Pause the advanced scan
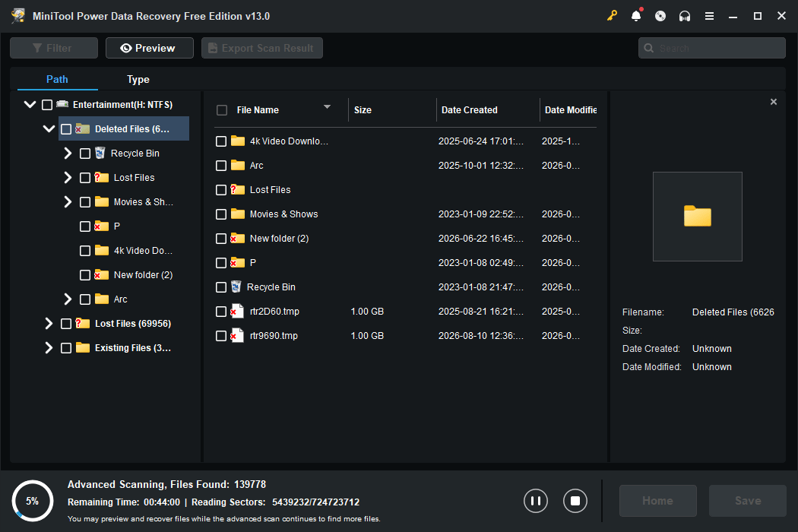The height and width of the screenshot is (532, 798). pos(535,500)
